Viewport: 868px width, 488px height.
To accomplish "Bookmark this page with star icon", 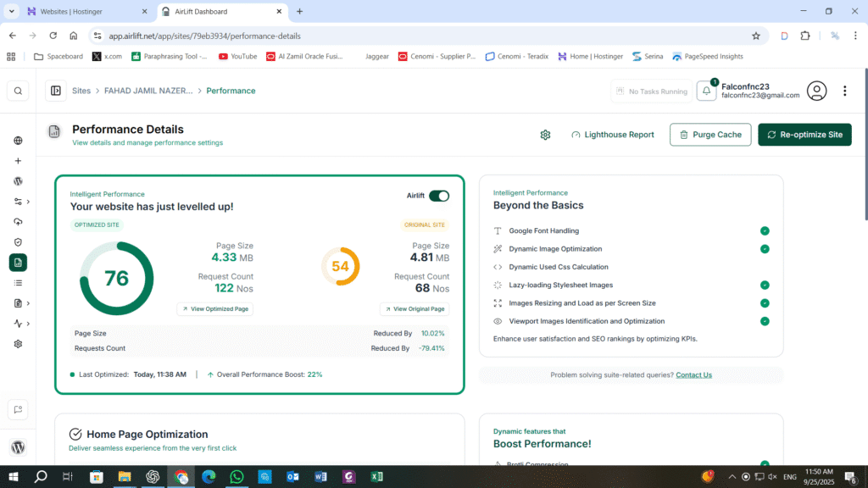I will (755, 36).
